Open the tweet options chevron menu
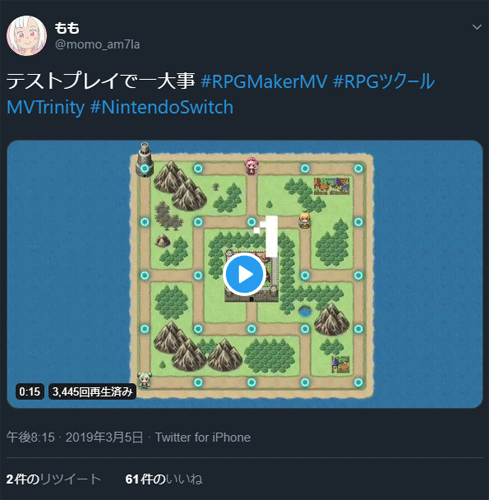Screen dimensions: 489x500 [477, 27]
